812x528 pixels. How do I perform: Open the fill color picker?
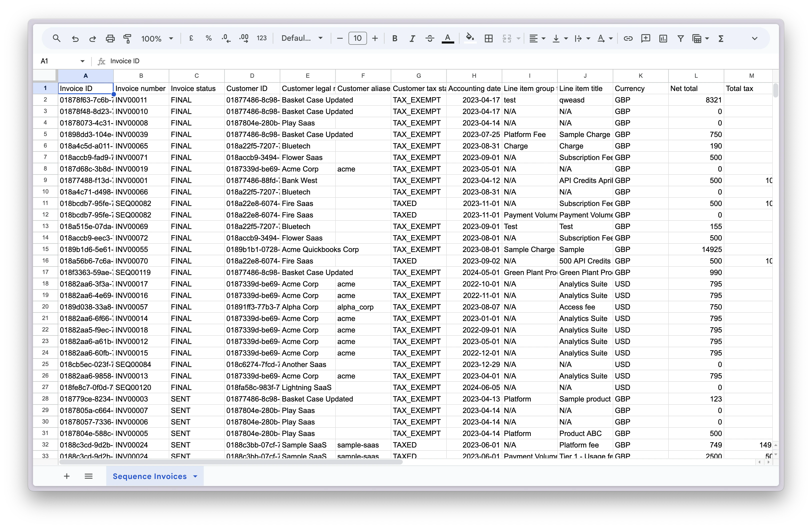pos(470,38)
